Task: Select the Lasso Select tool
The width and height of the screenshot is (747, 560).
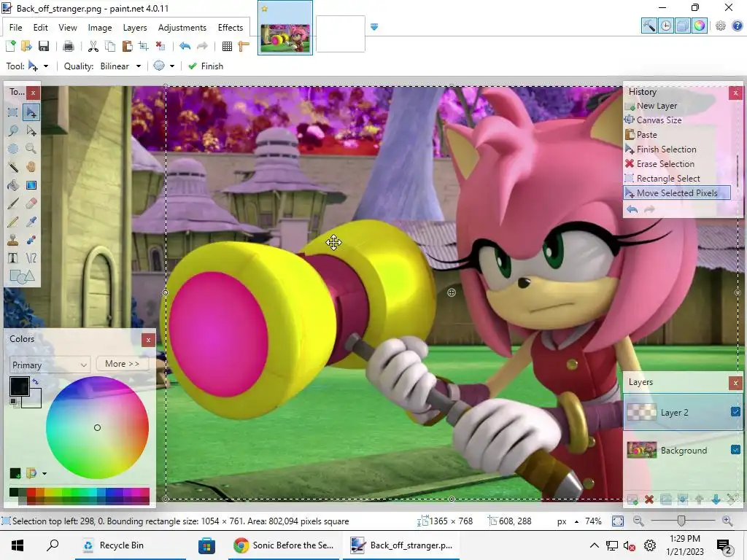Action: [x=13, y=131]
